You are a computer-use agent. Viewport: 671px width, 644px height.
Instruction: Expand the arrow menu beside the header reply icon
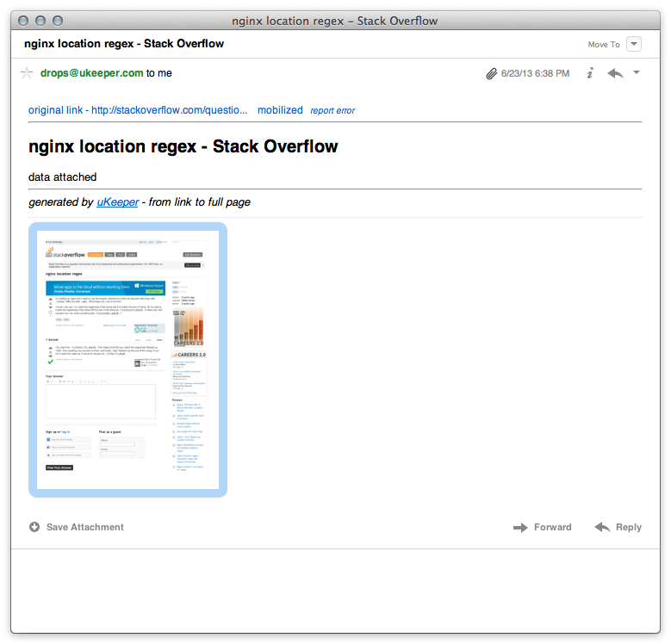(637, 73)
